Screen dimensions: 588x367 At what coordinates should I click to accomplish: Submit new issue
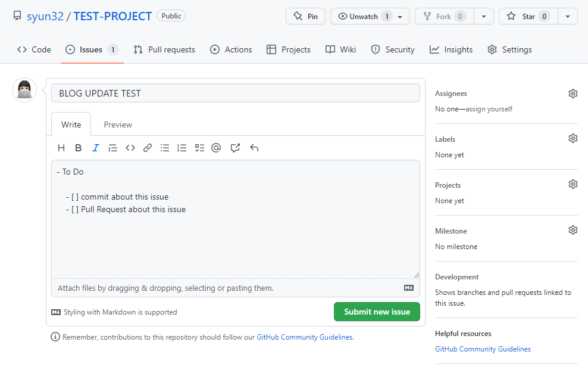(x=377, y=312)
